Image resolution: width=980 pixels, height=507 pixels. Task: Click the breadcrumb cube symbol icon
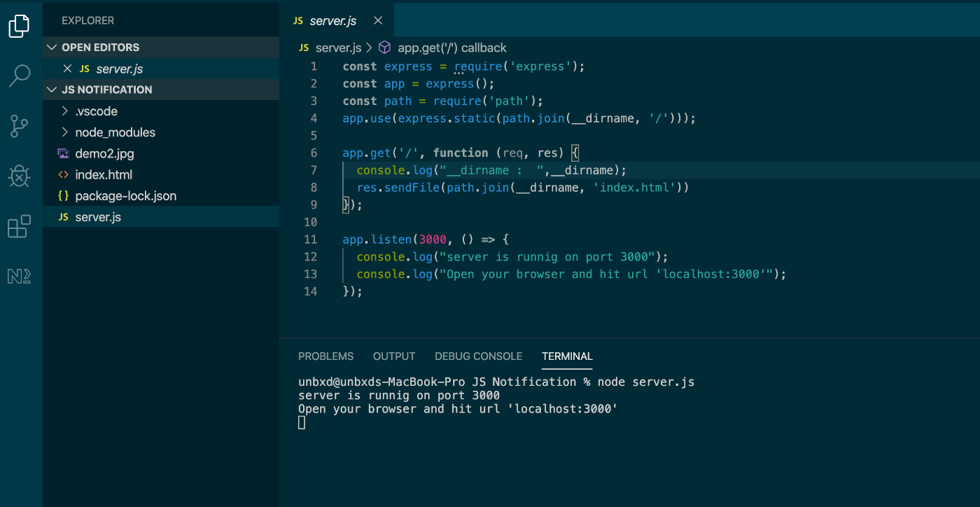coord(384,48)
